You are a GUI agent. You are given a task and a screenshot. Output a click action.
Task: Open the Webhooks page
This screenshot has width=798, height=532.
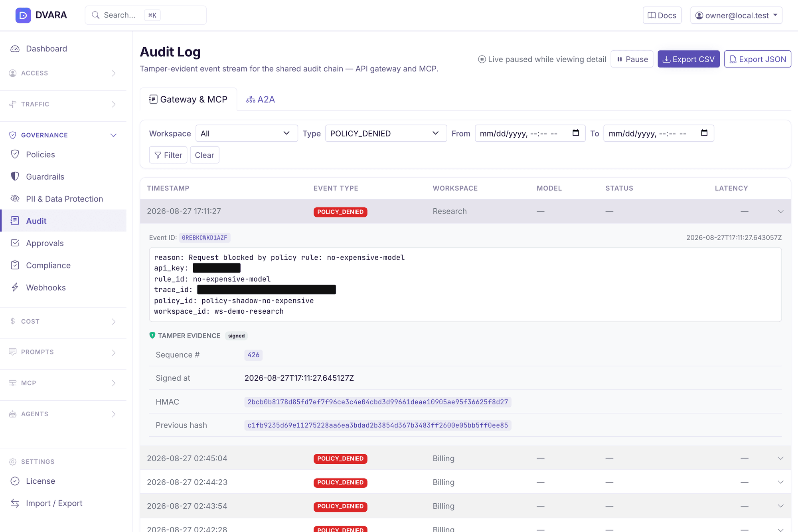tap(63, 287)
